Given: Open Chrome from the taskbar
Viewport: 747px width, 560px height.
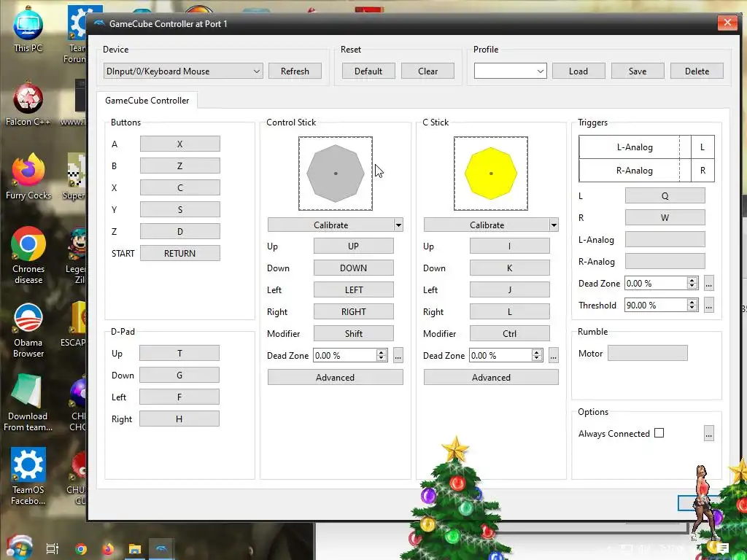Looking at the screenshot, I should (81, 549).
